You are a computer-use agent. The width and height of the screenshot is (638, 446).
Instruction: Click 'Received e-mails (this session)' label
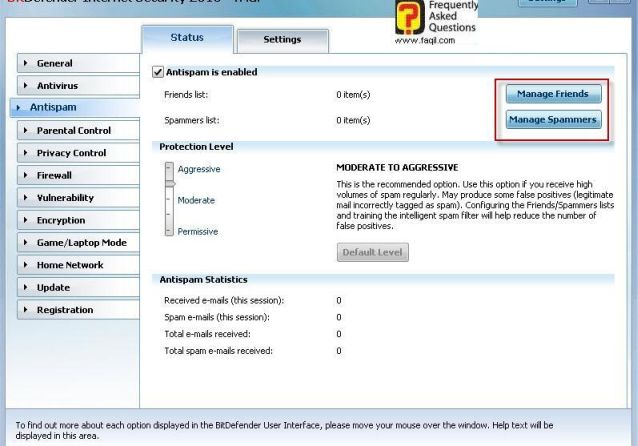224,301
